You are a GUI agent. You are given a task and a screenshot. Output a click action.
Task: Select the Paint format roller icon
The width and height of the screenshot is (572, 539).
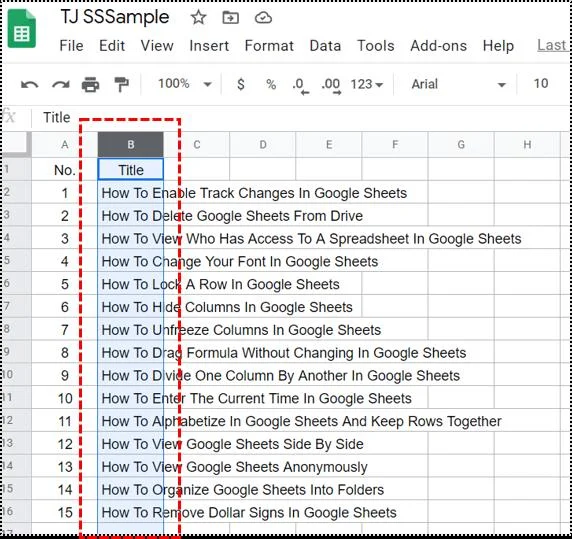point(121,85)
